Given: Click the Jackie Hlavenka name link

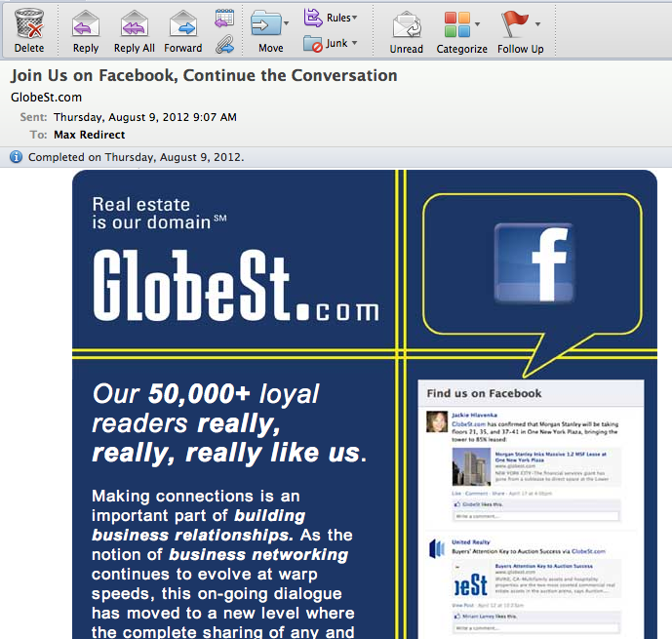Looking at the screenshot, I should [x=474, y=415].
